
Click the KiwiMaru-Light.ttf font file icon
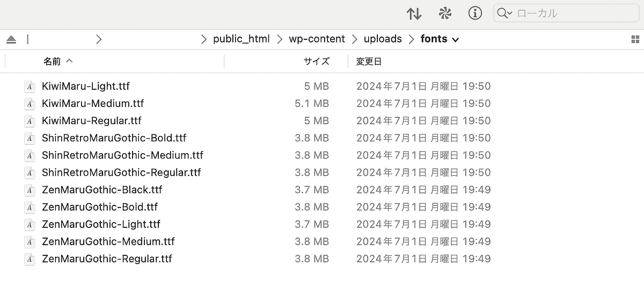pyautogui.click(x=30, y=87)
